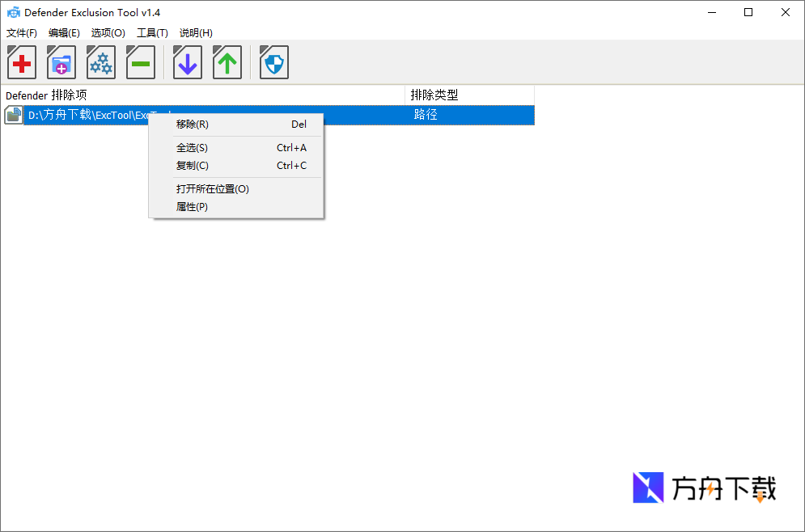Click the add folder exclusion icon
The image size is (805, 532).
click(x=61, y=62)
